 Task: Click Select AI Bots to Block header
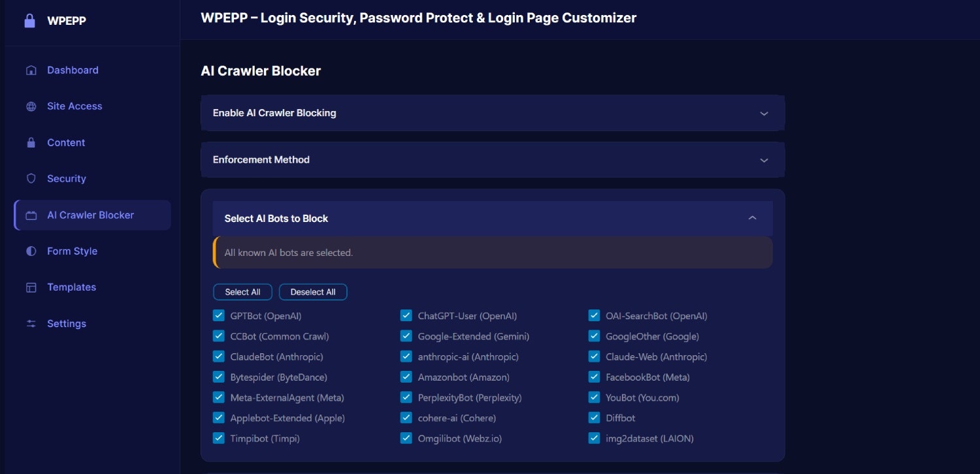tap(493, 218)
